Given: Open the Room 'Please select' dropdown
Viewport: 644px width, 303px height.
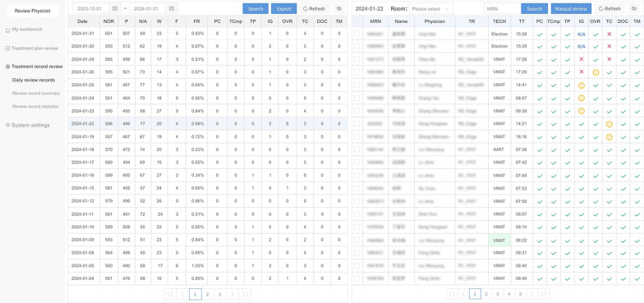Looking at the screenshot, I should pos(430,8).
